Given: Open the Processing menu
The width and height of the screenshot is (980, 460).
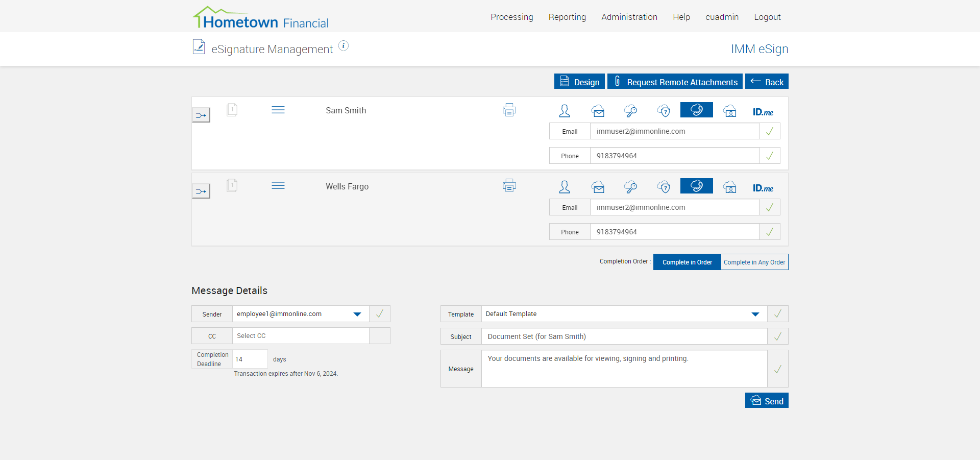Looking at the screenshot, I should [512, 17].
